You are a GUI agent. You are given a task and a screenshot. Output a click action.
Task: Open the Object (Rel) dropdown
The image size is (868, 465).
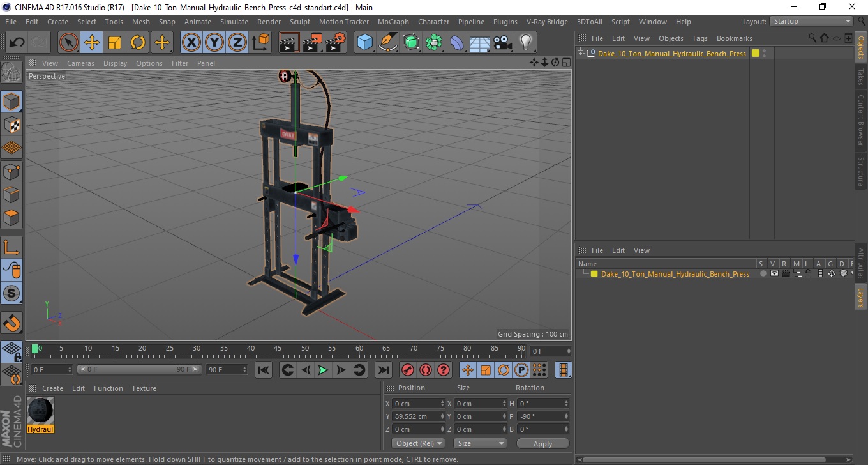tap(418, 443)
